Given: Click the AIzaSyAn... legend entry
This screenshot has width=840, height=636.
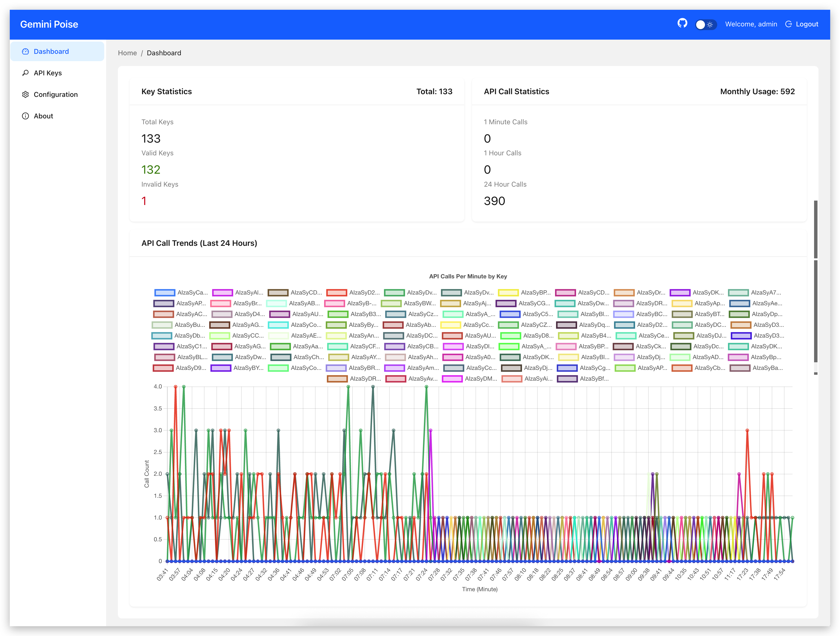Looking at the screenshot, I should (x=352, y=336).
